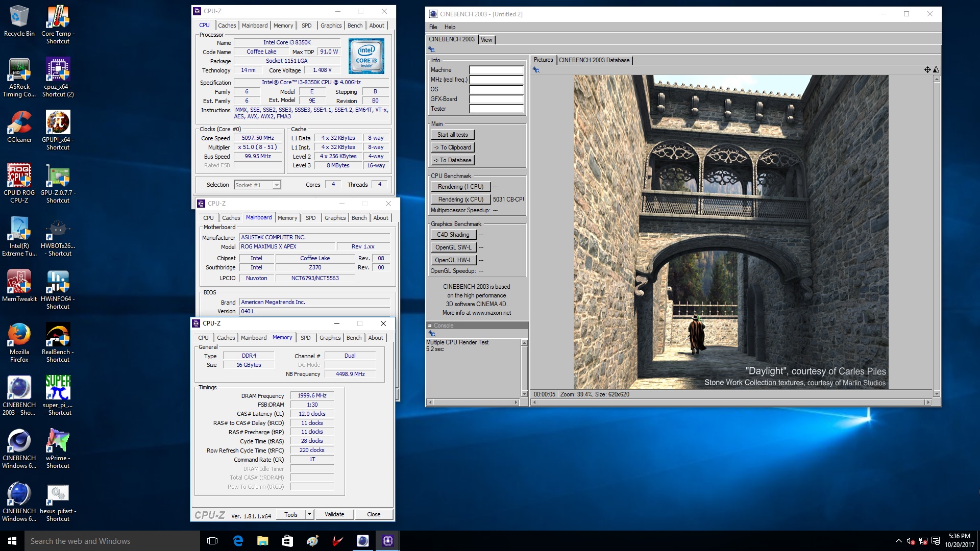The width and height of the screenshot is (980, 551).
Task: Click the Tools button in CPU-Z
Action: 291,514
